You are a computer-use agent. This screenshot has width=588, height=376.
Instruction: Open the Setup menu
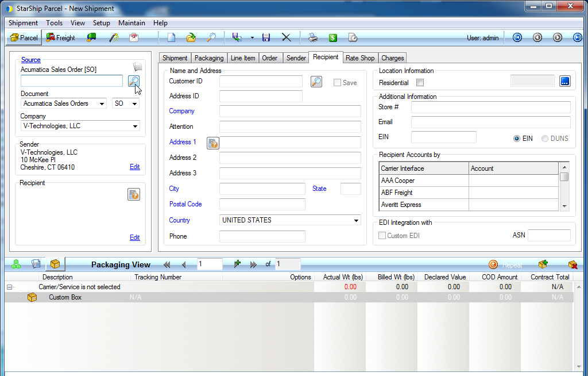101,23
